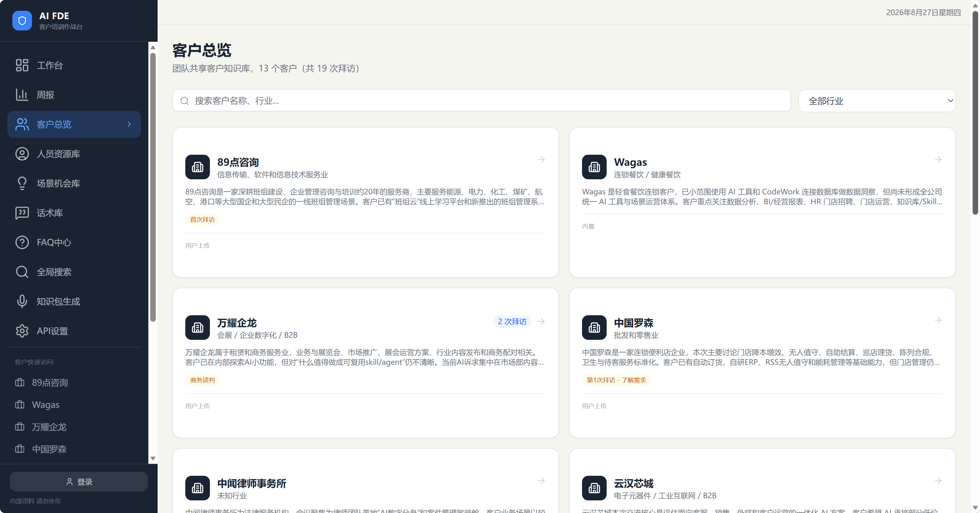Click the building icon on the 中闻律师事务所 card
Screen dimensions: 980x513
[x=197, y=488]
